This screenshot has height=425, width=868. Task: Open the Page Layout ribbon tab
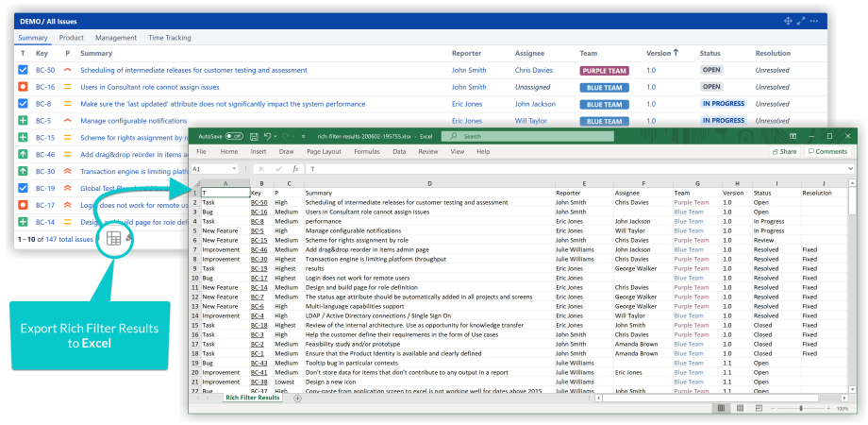click(x=324, y=151)
